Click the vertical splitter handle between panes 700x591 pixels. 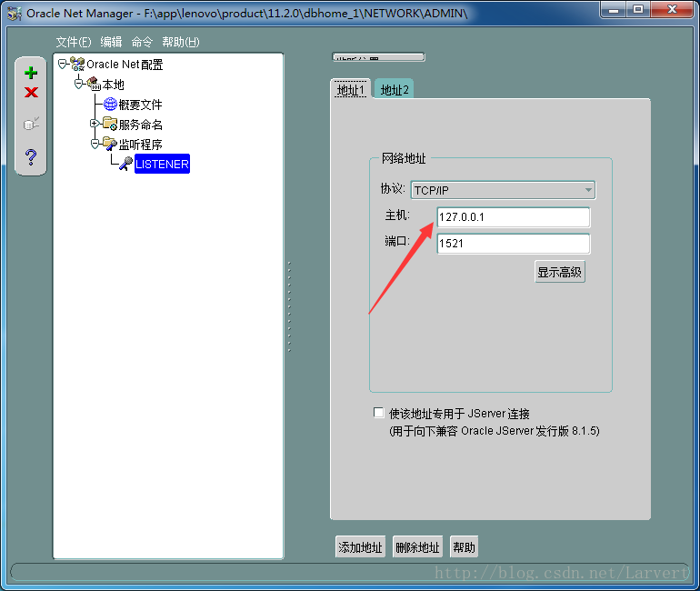point(289,306)
